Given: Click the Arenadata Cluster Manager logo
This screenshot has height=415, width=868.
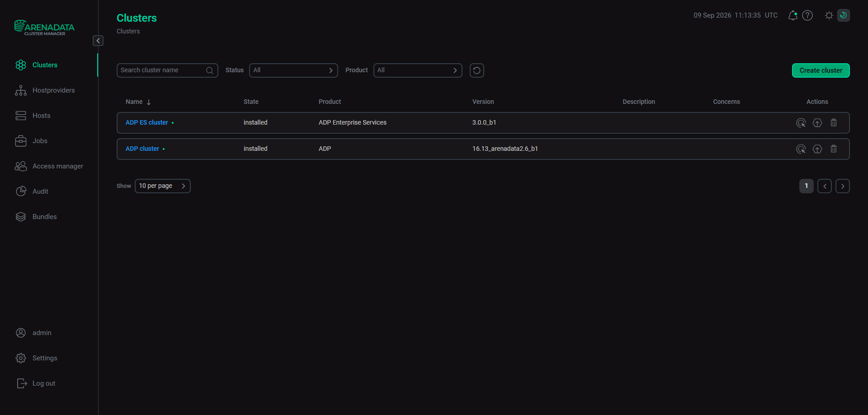Looking at the screenshot, I should click(x=44, y=28).
